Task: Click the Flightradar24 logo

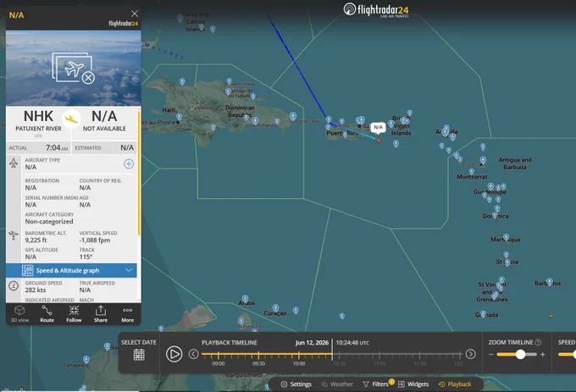Action: pyautogui.click(x=376, y=10)
